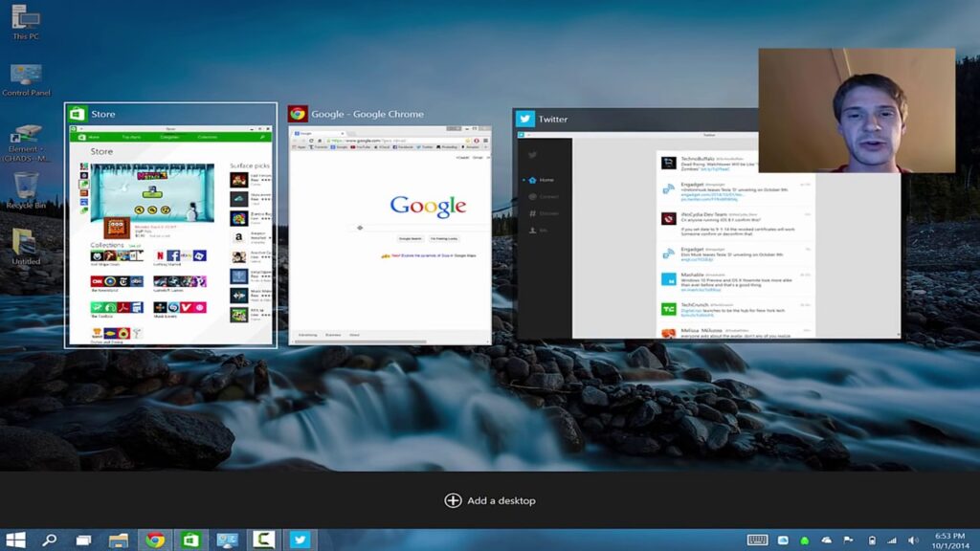Open the Me section in the Twitter sidebar
The height and width of the screenshot is (551, 980).
point(543,230)
